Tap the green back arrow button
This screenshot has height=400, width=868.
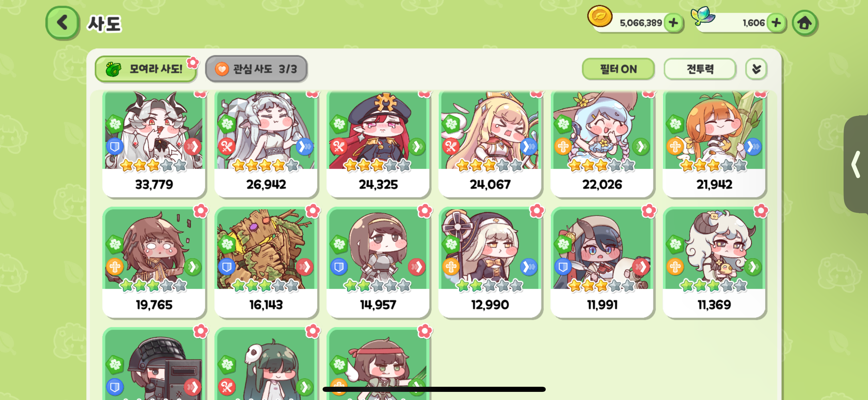click(62, 23)
